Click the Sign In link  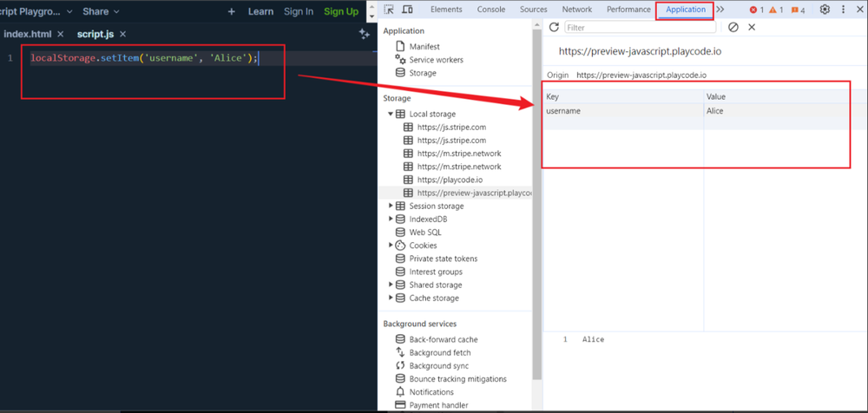tap(299, 11)
